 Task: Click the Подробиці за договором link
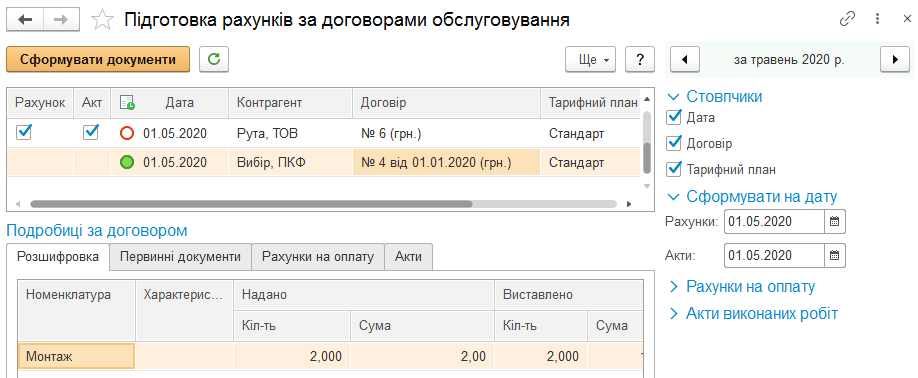coord(97,231)
